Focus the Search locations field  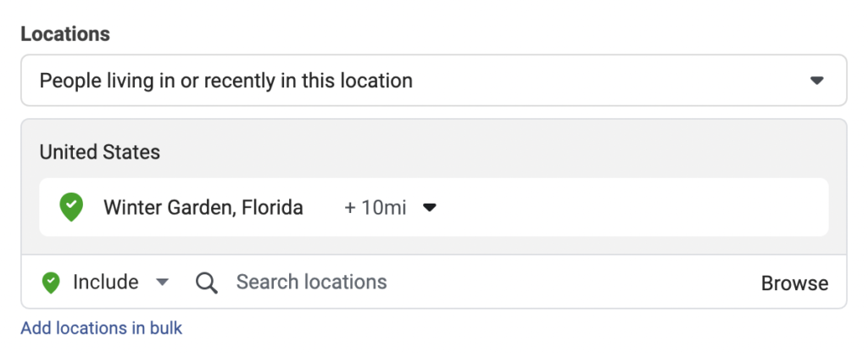311,282
